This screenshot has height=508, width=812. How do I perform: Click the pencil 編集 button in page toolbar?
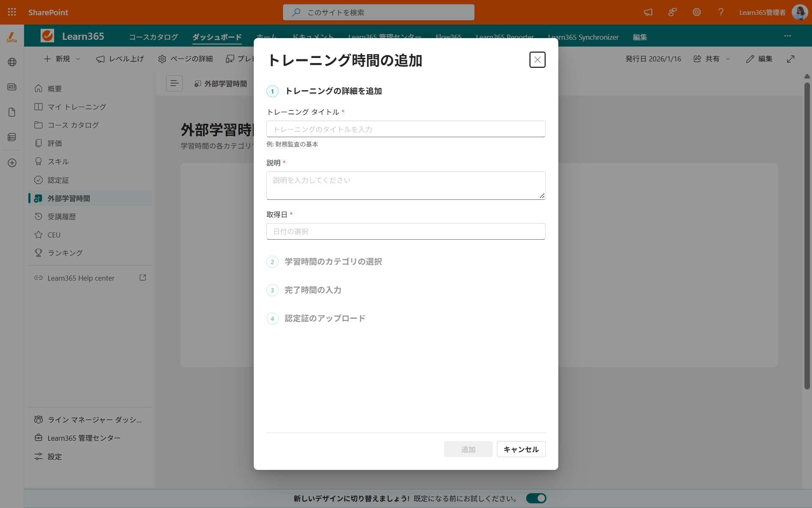[x=759, y=59]
